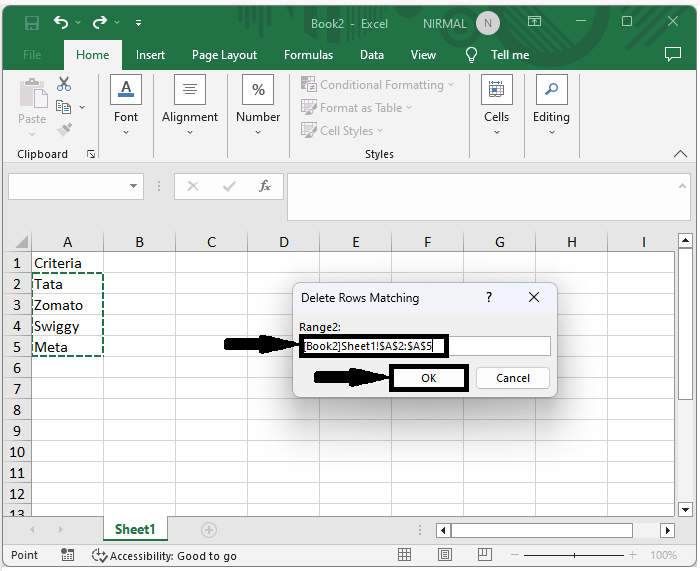Screen dimensions: 700x571
Task: Add a new sheet with plus icon
Action: [208, 530]
